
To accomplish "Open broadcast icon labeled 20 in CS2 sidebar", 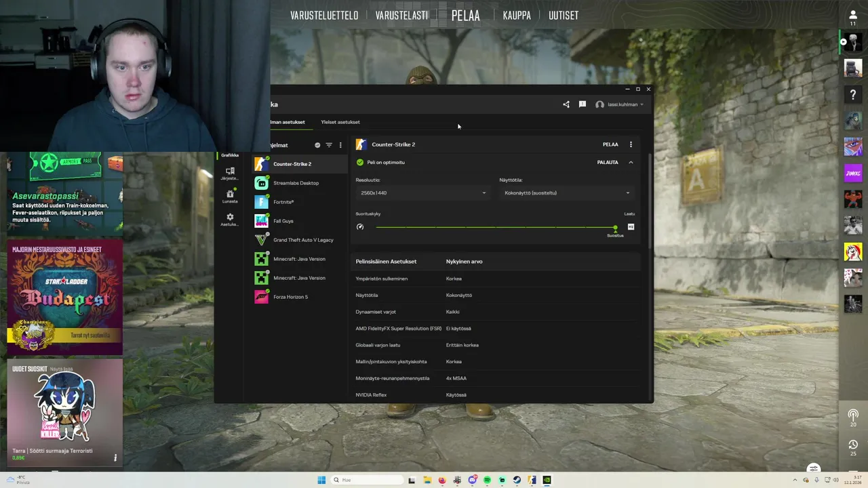I will (x=853, y=418).
